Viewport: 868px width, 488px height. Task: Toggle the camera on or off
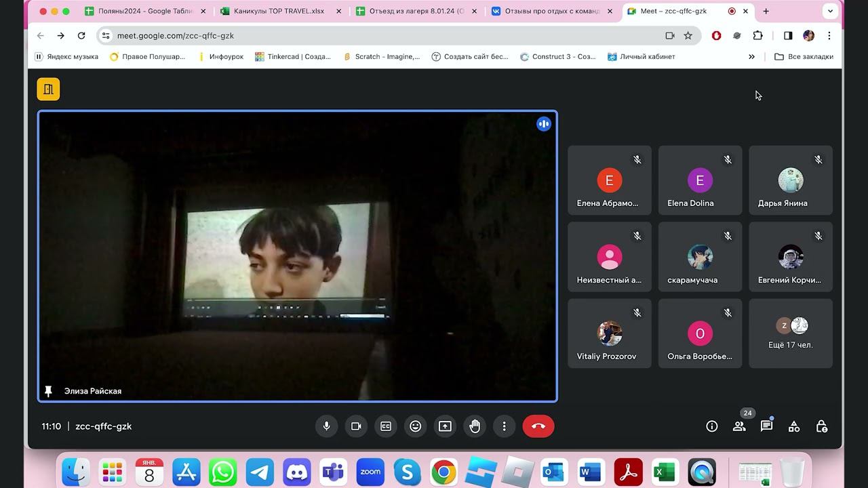pyautogui.click(x=356, y=426)
